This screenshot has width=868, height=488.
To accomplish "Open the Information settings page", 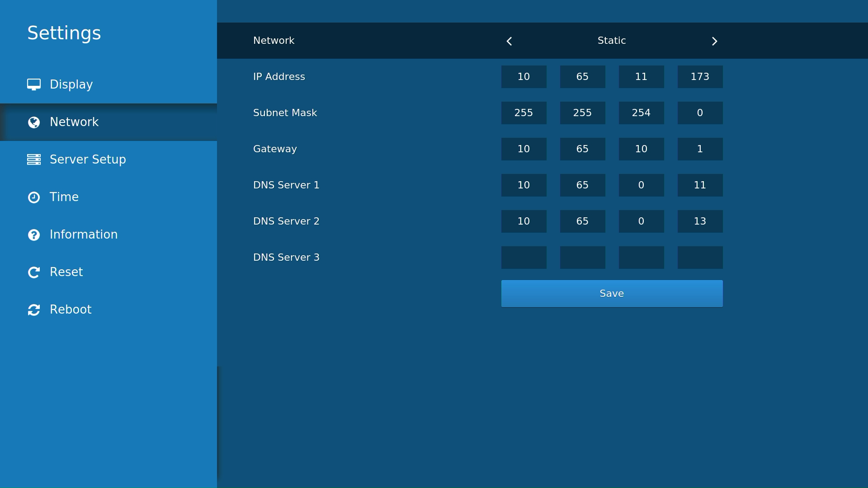I will (x=83, y=235).
